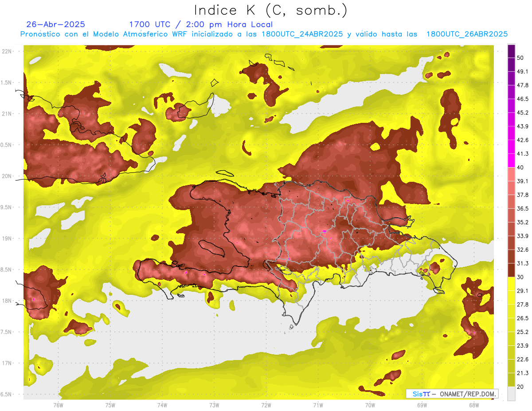Viewport: 532px width, 411px height.
Task: Click the legend value '21.3'
Action: tap(522, 373)
